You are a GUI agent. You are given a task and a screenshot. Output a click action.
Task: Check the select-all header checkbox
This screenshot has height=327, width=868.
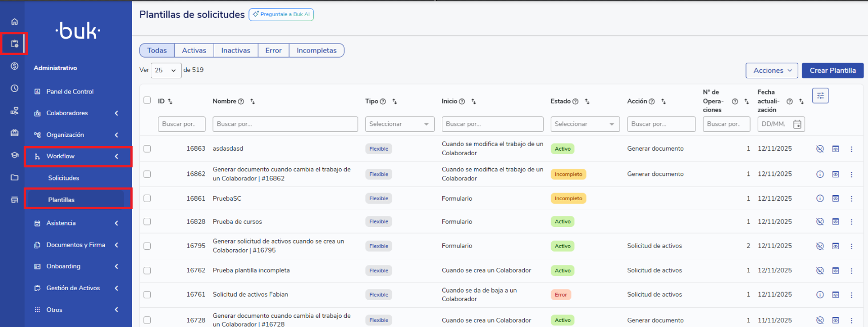coord(147,100)
